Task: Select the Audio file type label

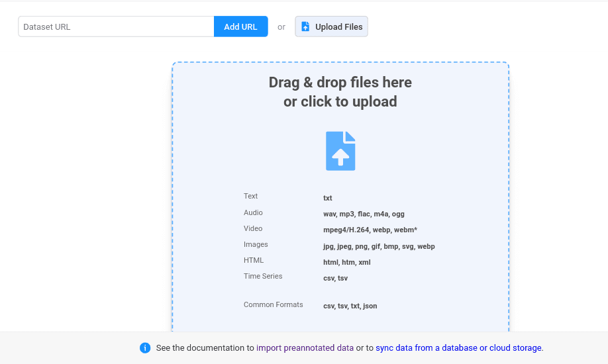Action: coord(253,212)
